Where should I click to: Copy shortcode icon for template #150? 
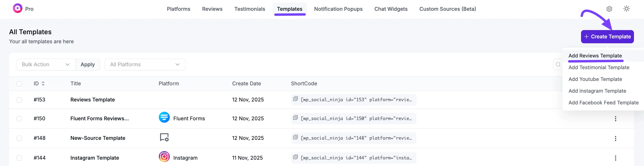[x=295, y=118]
